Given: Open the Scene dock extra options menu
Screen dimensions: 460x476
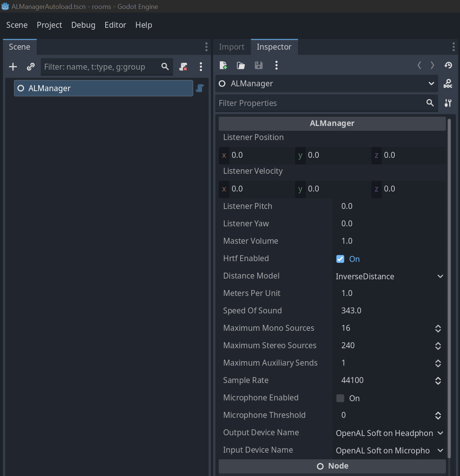Looking at the screenshot, I should pos(201,67).
